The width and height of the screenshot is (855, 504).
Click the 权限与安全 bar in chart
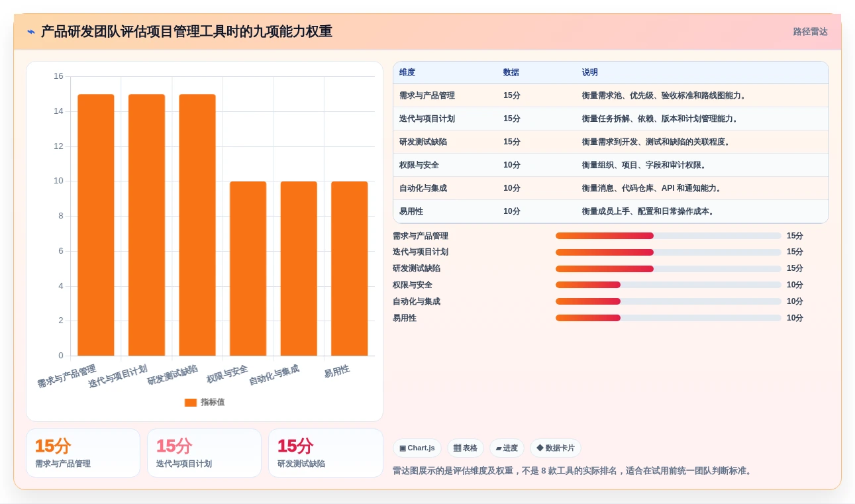tap(248, 268)
